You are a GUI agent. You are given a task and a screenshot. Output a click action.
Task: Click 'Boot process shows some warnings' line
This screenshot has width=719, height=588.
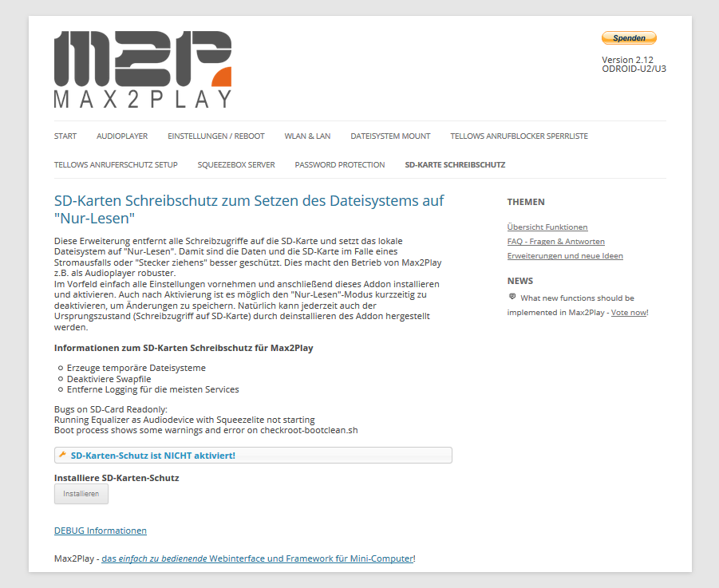[x=206, y=430]
